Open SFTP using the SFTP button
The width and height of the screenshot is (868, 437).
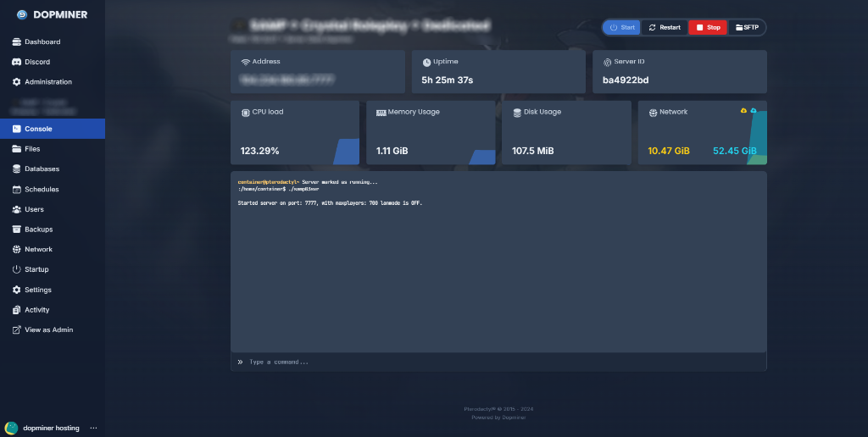point(747,28)
